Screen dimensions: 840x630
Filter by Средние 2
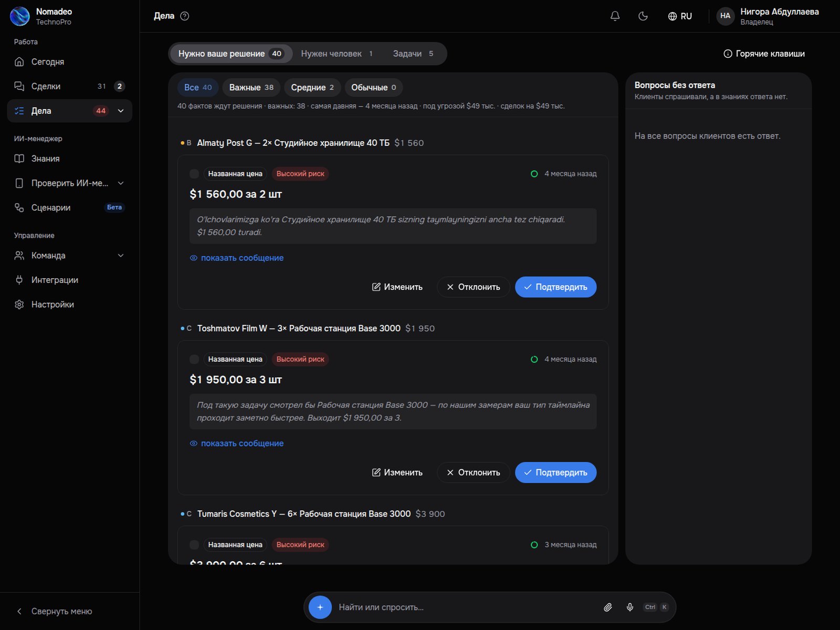[x=312, y=88]
